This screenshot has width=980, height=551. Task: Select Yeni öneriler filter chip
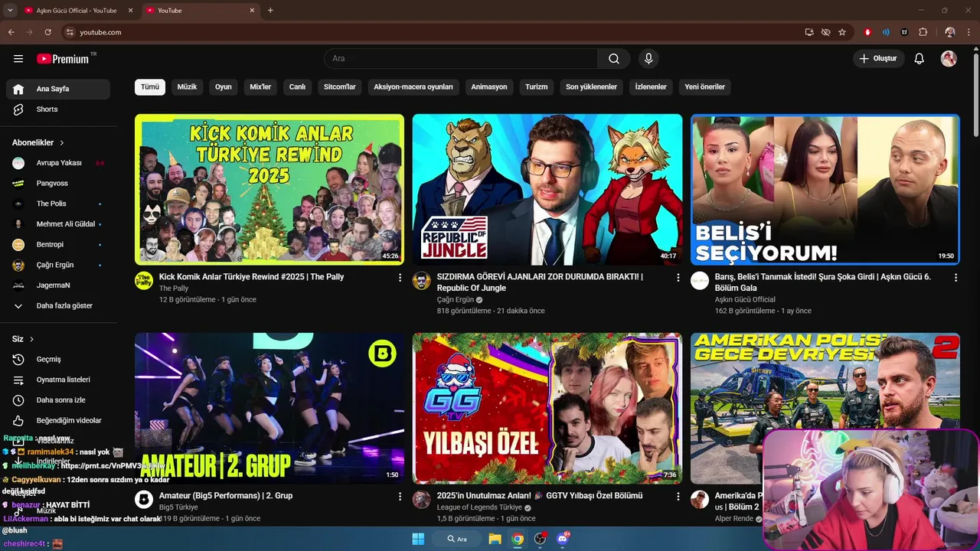(x=705, y=87)
